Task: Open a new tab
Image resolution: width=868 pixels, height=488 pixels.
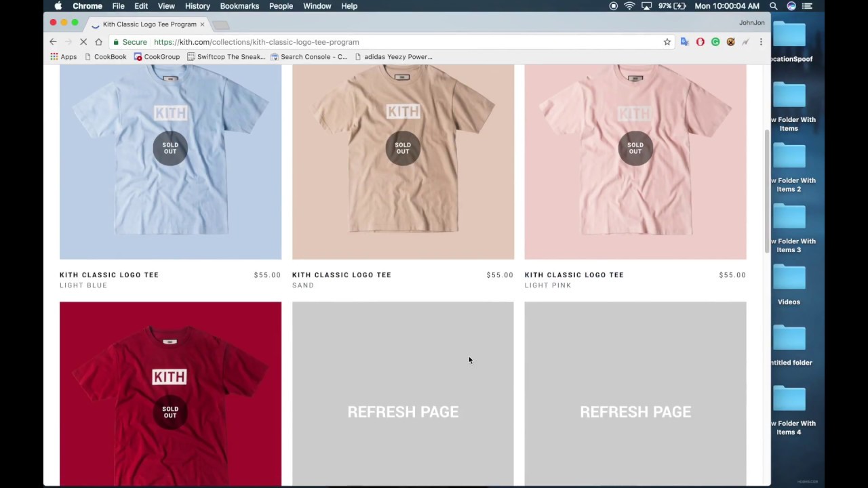Action: [x=221, y=25]
